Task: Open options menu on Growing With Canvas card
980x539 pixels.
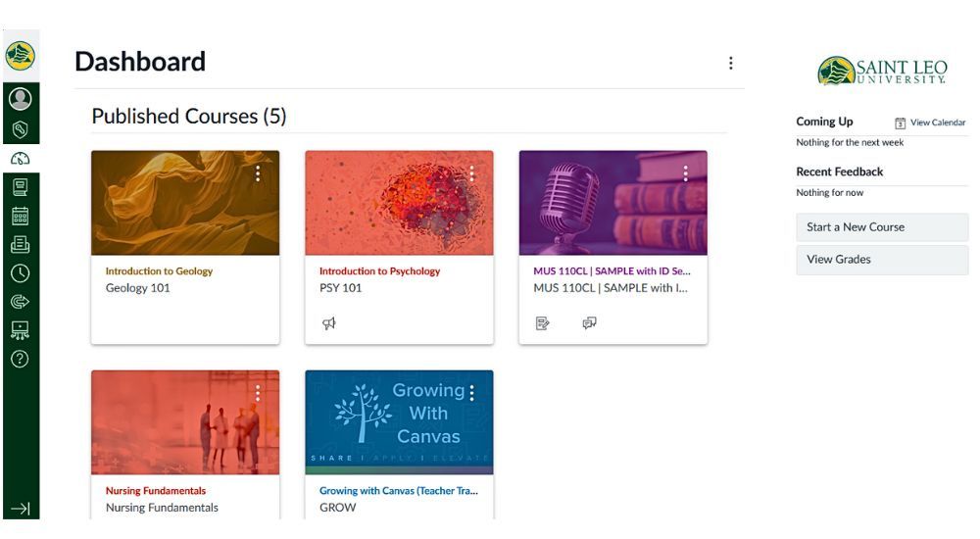Action: tap(471, 393)
